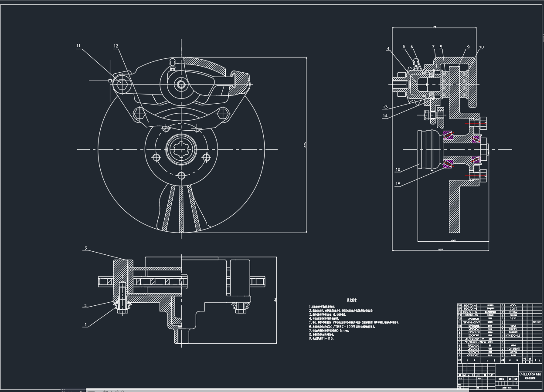Pick callout number 3 near bottom section view
The width and height of the screenshot is (544, 392).
click(86, 248)
